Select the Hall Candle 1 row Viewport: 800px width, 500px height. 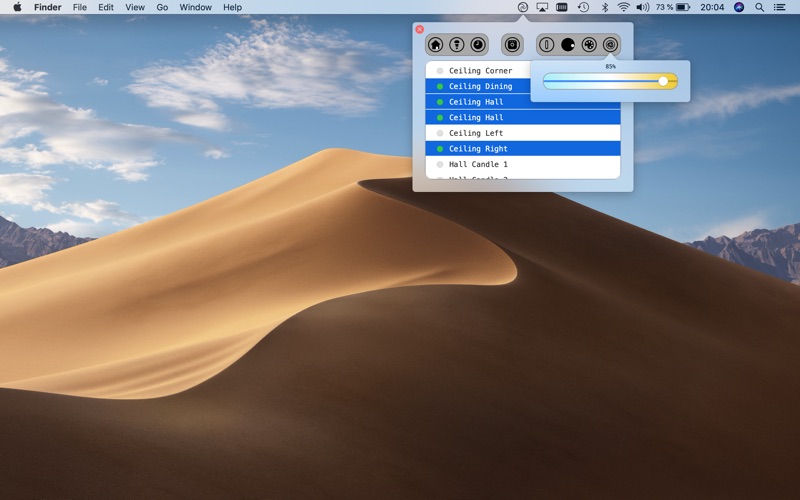point(523,164)
